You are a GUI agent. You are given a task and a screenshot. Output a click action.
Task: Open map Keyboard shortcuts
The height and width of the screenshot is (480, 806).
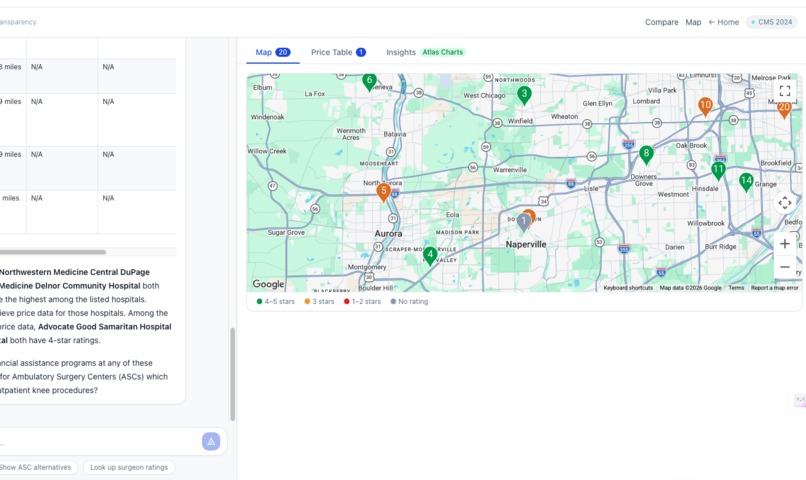(628, 288)
